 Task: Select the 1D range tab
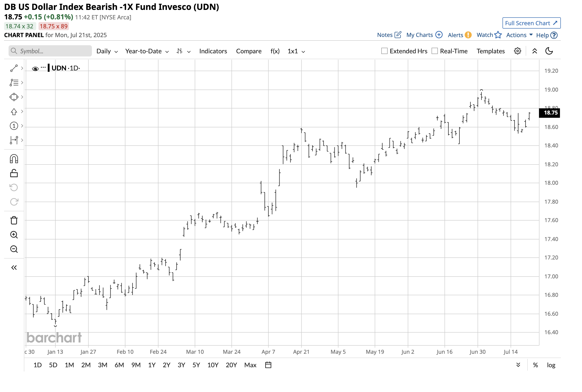click(x=38, y=365)
